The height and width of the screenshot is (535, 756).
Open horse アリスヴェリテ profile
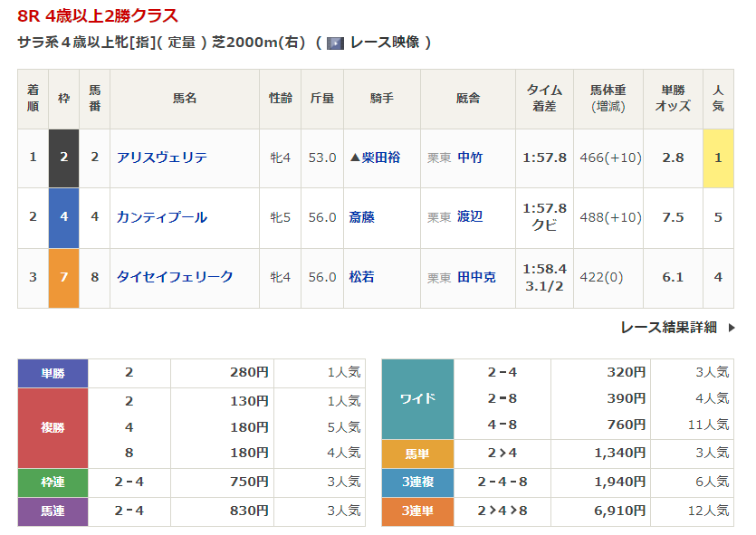tap(162, 158)
